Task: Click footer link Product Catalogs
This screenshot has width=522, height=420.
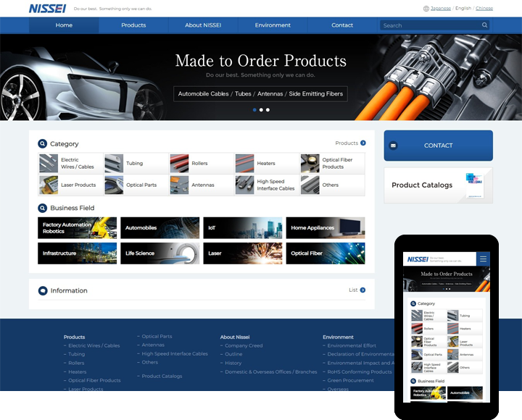Action: tap(162, 376)
